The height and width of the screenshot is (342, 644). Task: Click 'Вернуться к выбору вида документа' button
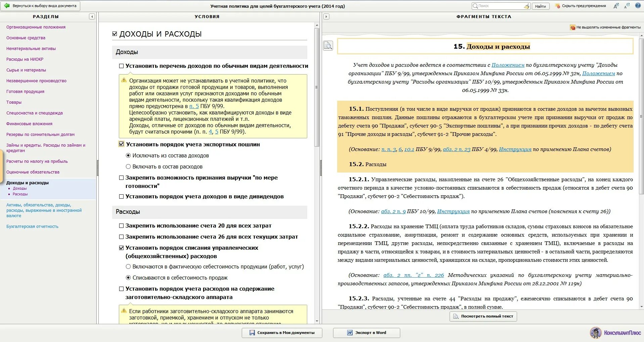(x=40, y=6)
